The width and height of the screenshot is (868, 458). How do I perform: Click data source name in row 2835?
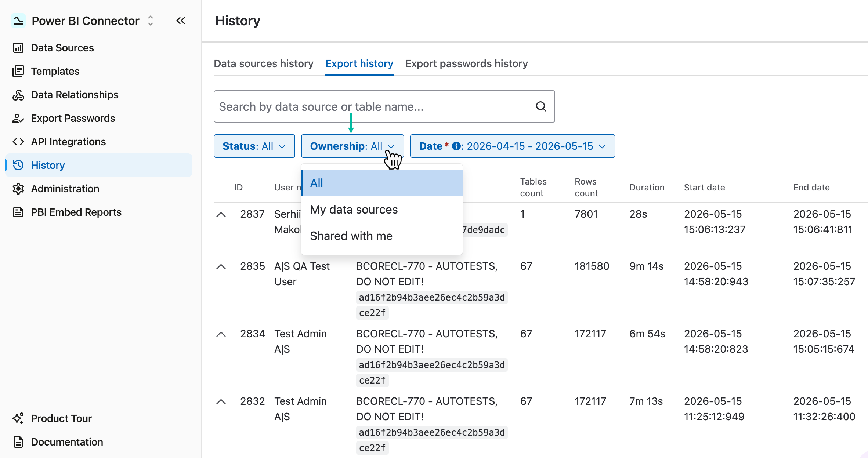coord(427,274)
